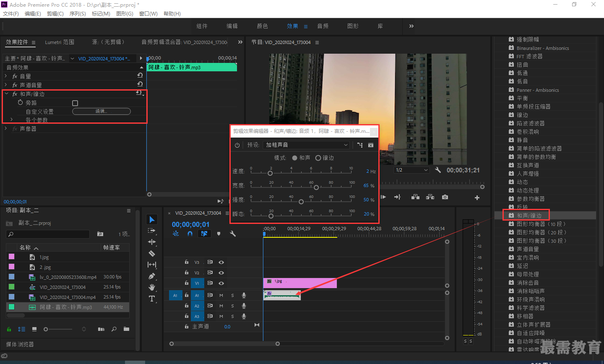Enable 旁路 bypass checkbox
Screen dimensions: 604x364
[75, 103]
